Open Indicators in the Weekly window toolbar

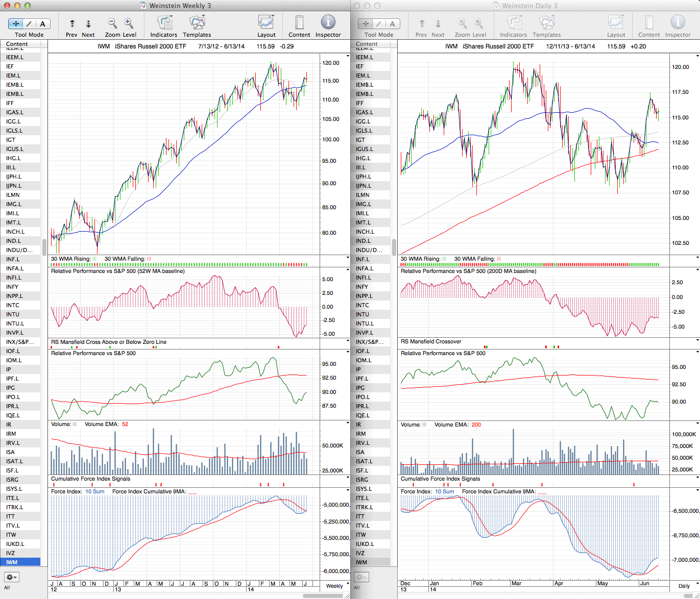click(164, 23)
